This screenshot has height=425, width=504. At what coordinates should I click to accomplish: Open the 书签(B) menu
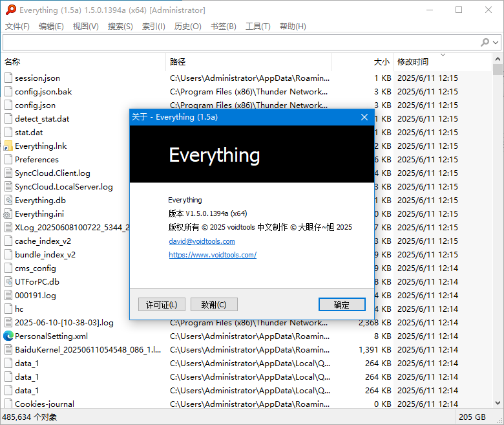pyautogui.click(x=224, y=27)
